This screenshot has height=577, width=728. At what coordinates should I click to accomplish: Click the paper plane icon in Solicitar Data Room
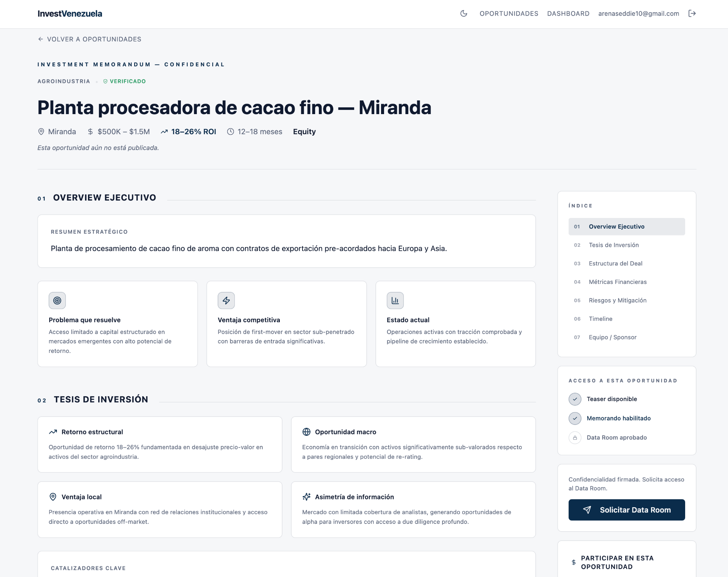[587, 510]
